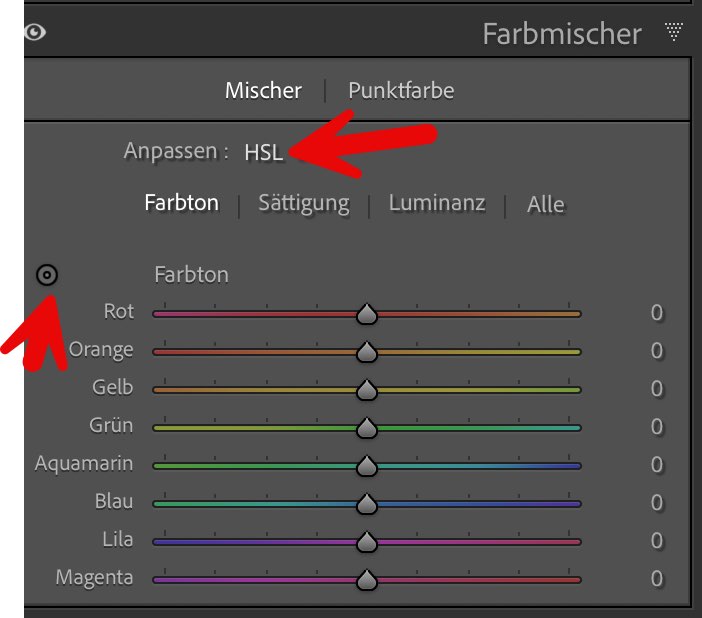This screenshot has height=618, width=702.
Task: Click the Anpassen label text
Action: [176, 152]
